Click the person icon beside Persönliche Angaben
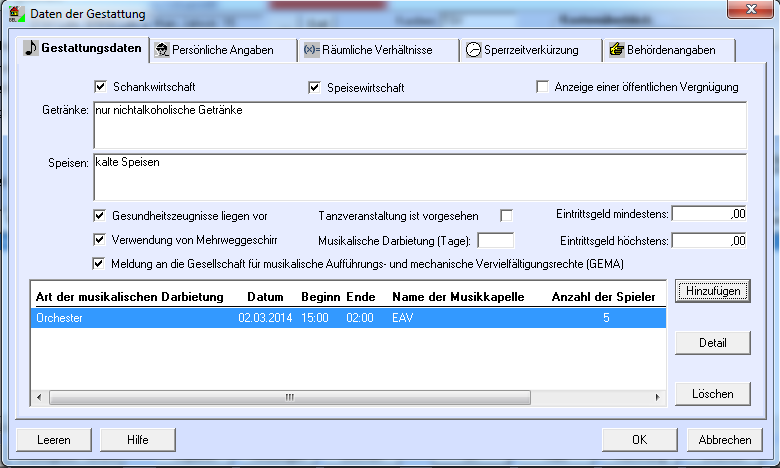 pos(162,50)
